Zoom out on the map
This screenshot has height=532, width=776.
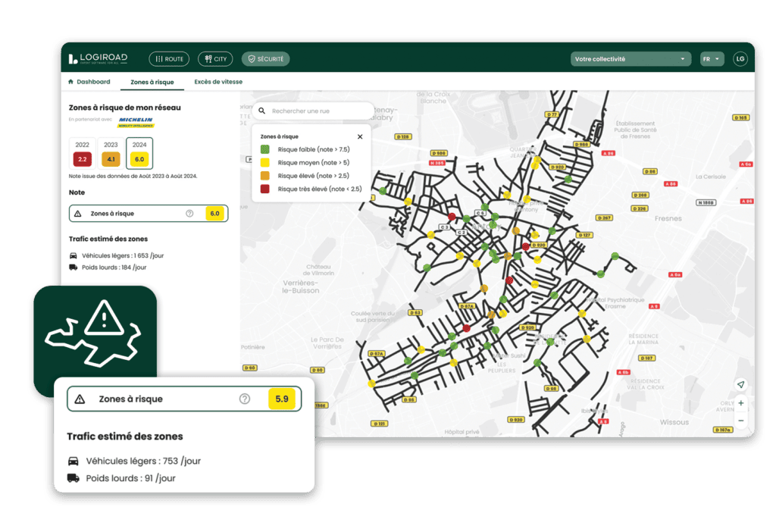(x=740, y=421)
